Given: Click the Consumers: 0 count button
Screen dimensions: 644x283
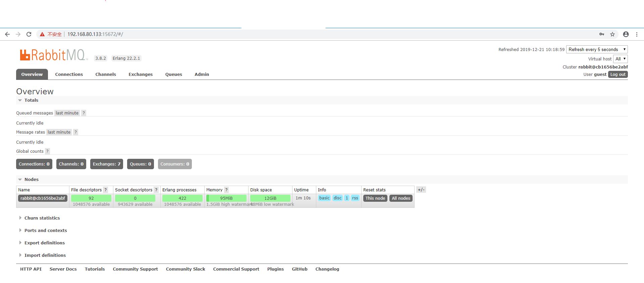Looking at the screenshot, I should pyautogui.click(x=175, y=164).
